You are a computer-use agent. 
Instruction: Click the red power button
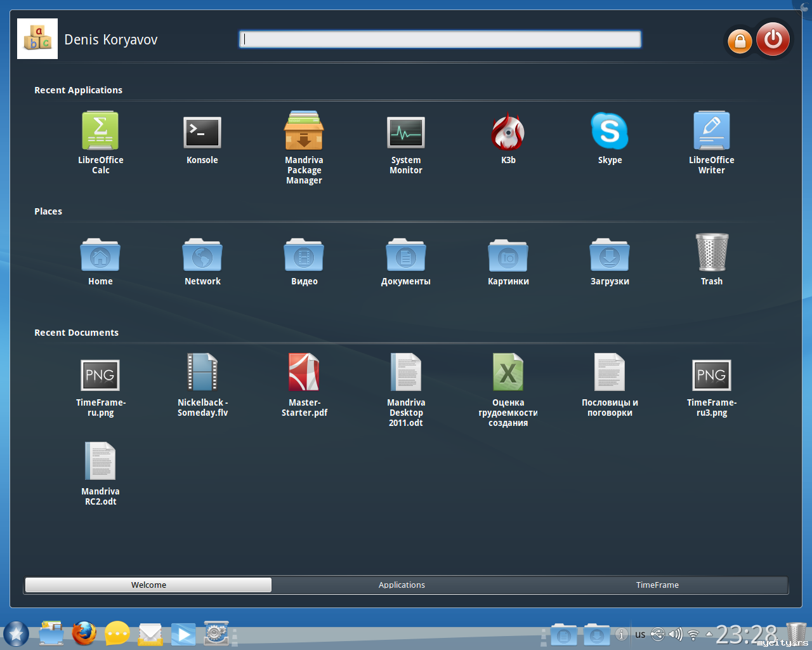click(x=773, y=39)
